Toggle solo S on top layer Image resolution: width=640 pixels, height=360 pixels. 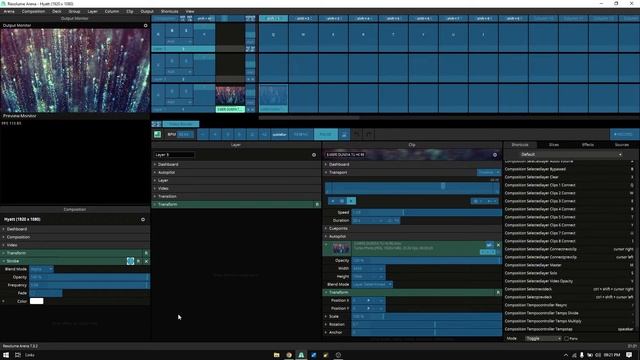(186, 31)
